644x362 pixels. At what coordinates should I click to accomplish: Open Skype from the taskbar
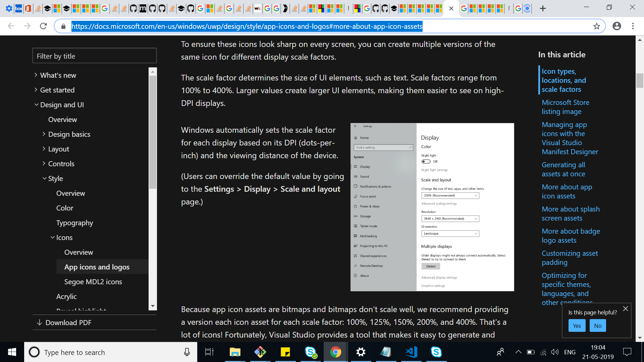436,352
